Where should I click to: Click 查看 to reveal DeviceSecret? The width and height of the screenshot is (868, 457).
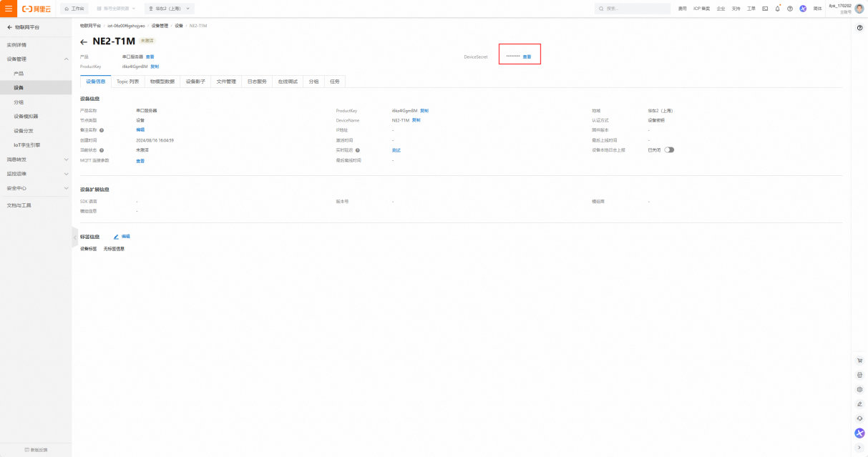[527, 56]
